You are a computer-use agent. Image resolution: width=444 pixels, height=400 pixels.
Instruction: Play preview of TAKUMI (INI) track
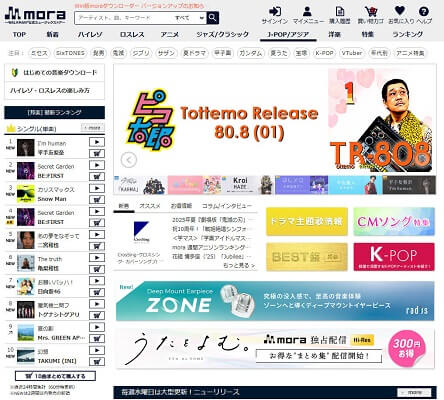click(97, 350)
